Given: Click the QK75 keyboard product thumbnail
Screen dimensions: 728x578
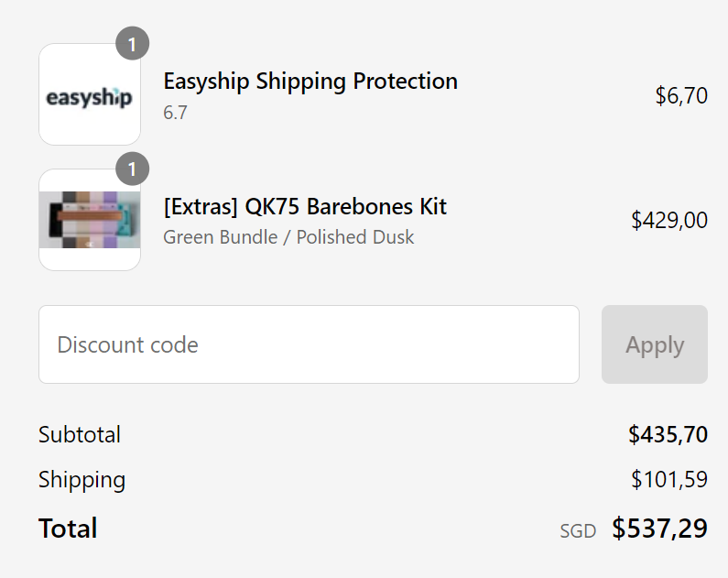Looking at the screenshot, I should (x=90, y=220).
